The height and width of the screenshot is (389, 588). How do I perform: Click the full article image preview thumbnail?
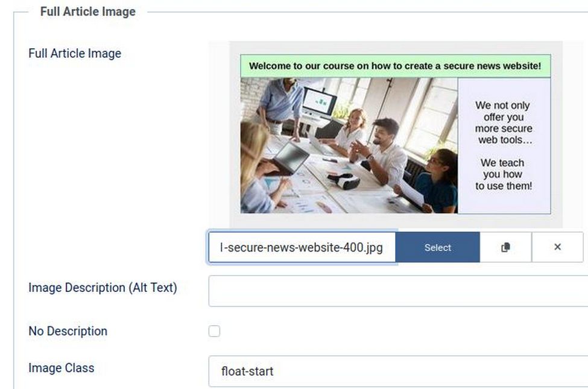[x=396, y=134]
